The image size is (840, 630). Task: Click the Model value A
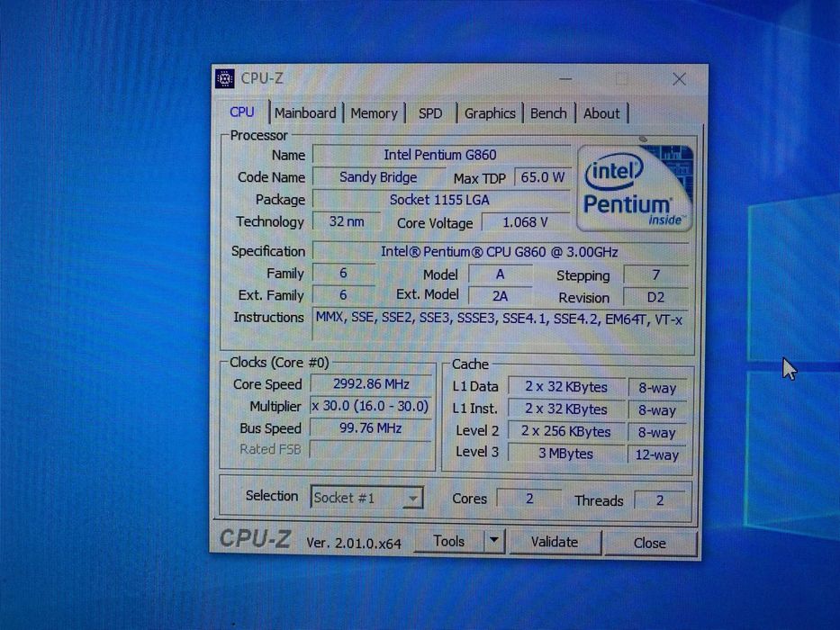tap(500, 274)
